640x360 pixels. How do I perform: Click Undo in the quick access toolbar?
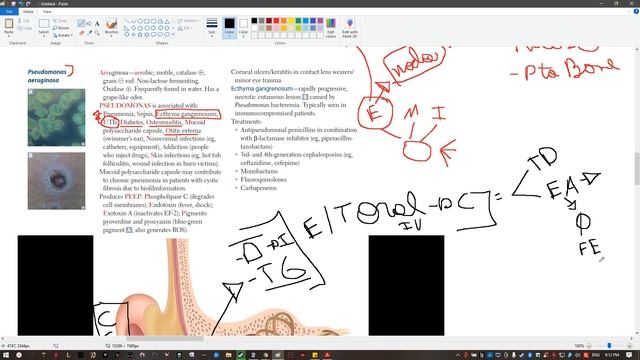coord(21,4)
